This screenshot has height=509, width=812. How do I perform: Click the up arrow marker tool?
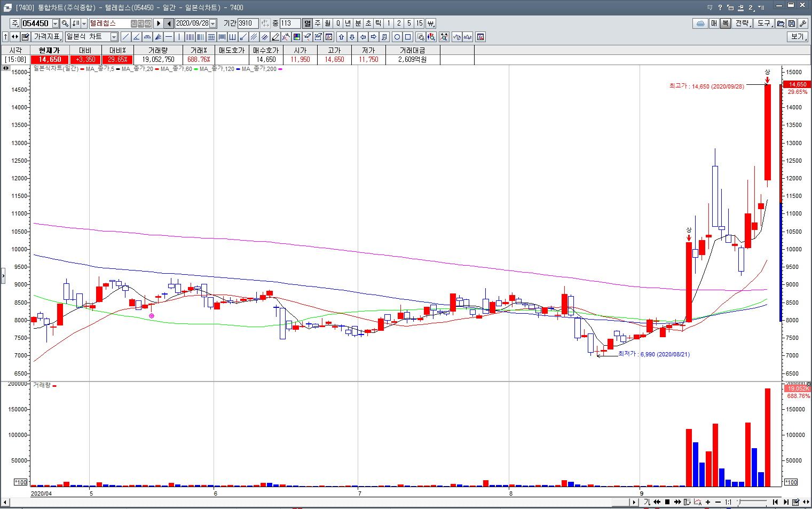coord(342,37)
